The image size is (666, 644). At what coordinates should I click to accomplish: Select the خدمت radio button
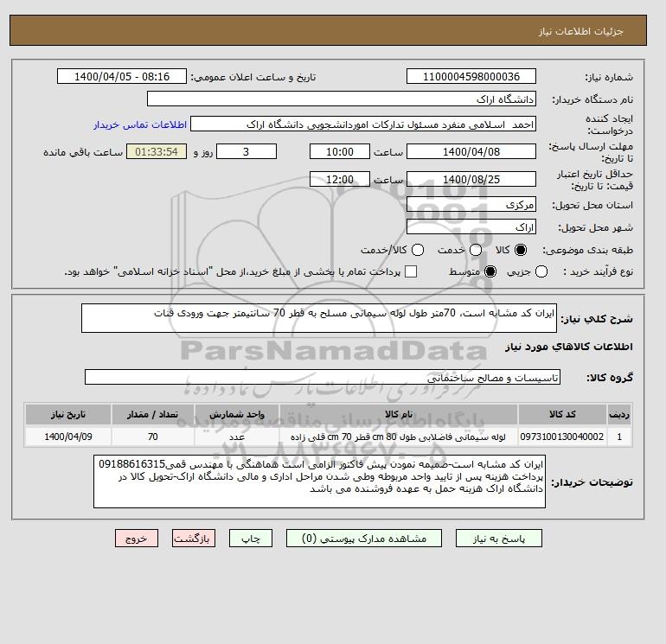(476, 250)
